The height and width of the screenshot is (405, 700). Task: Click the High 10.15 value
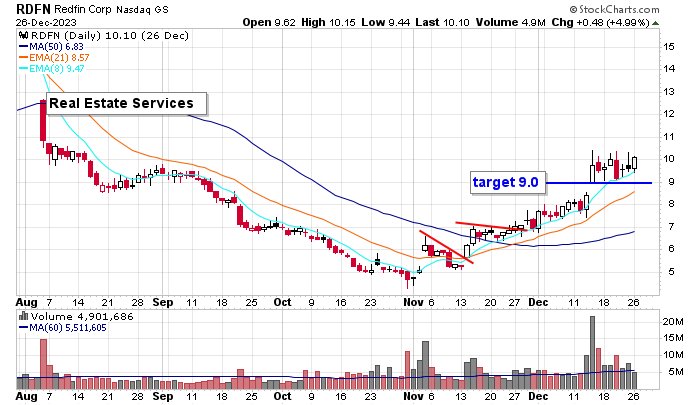328,22
